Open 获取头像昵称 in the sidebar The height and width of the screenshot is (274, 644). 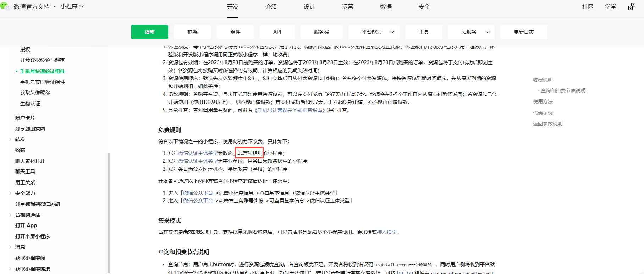pyautogui.click(x=35, y=93)
